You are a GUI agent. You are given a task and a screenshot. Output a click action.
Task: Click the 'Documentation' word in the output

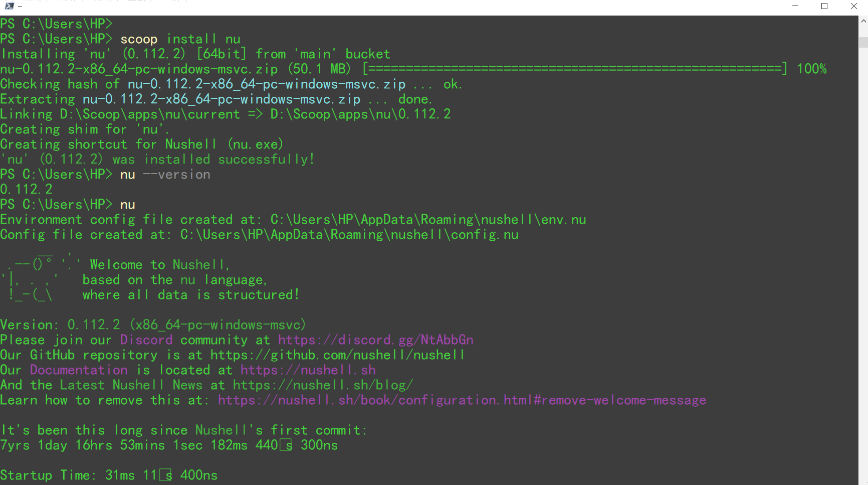tap(79, 370)
